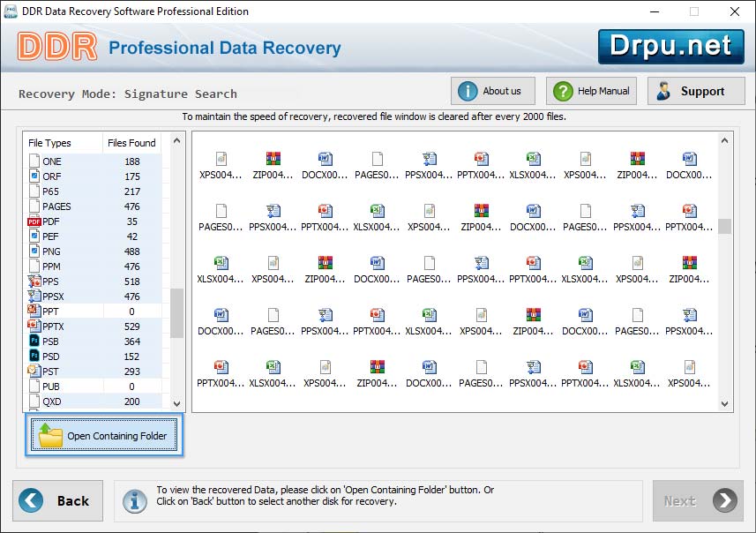The width and height of the screenshot is (756, 533).
Task: Select the PPS file type icon
Action: point(34,281)
